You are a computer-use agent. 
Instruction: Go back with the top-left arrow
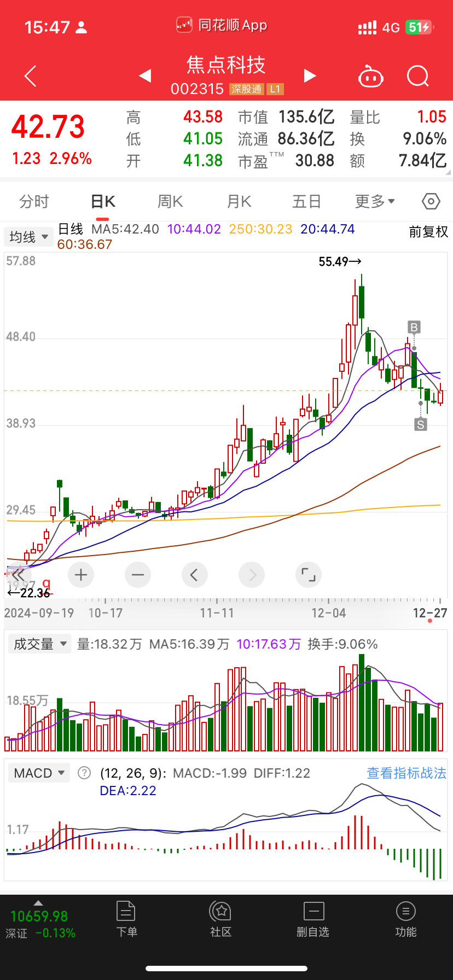click(31, 75)
